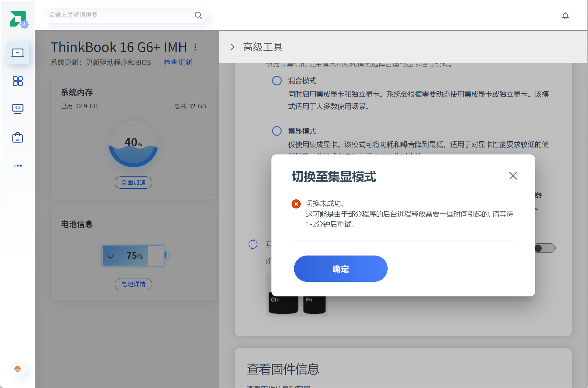This screenshot has width=588, height=388.
Task: Open the remote monitor sidebar icon
Action: pos(18,109)
